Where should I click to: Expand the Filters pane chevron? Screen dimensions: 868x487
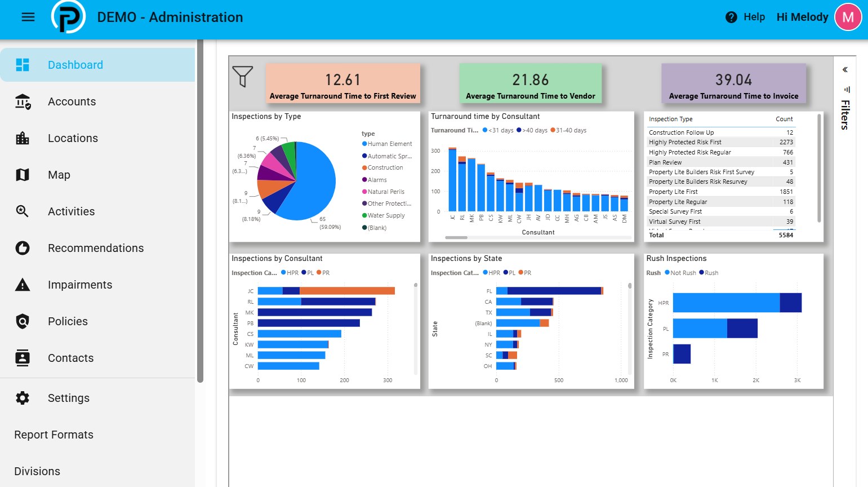click(845, 70)
